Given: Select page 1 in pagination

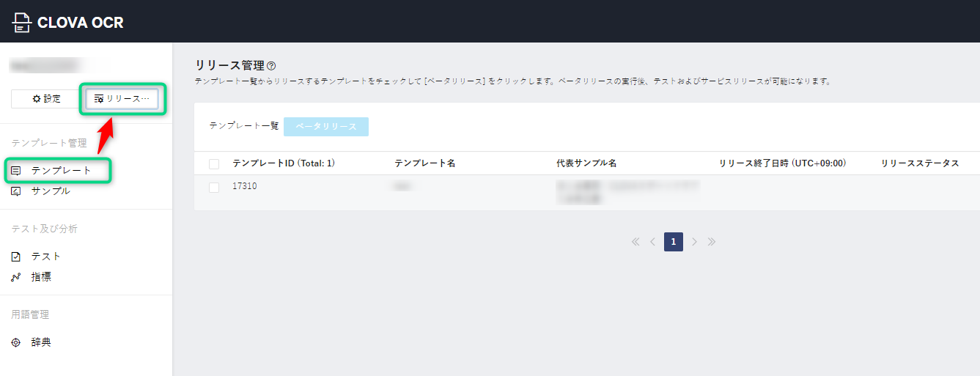Looking at the screenshot, I should click(673, 242).
